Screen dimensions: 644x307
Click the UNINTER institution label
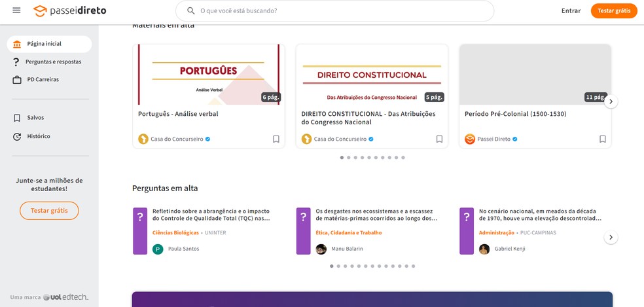[x=215, y=232]
